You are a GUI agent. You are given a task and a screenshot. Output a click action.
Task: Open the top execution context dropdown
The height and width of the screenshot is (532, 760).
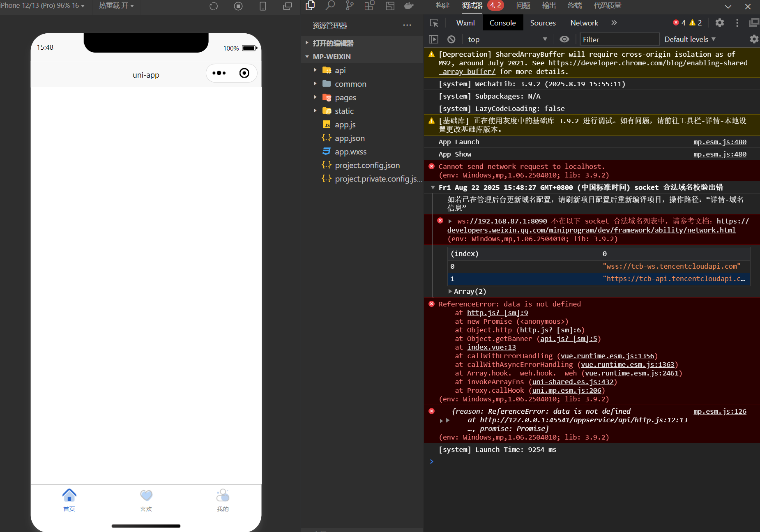[507, 39]
